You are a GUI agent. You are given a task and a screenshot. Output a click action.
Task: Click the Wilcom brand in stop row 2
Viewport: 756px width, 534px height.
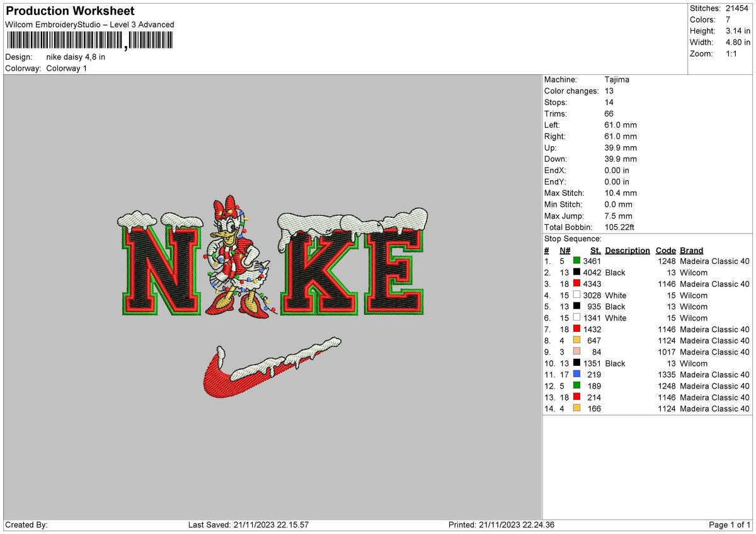pos(694,272)
